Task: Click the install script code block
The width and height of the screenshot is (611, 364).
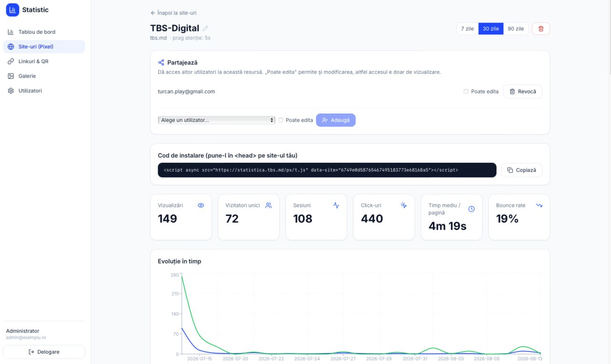Action: tap(327, 170)
